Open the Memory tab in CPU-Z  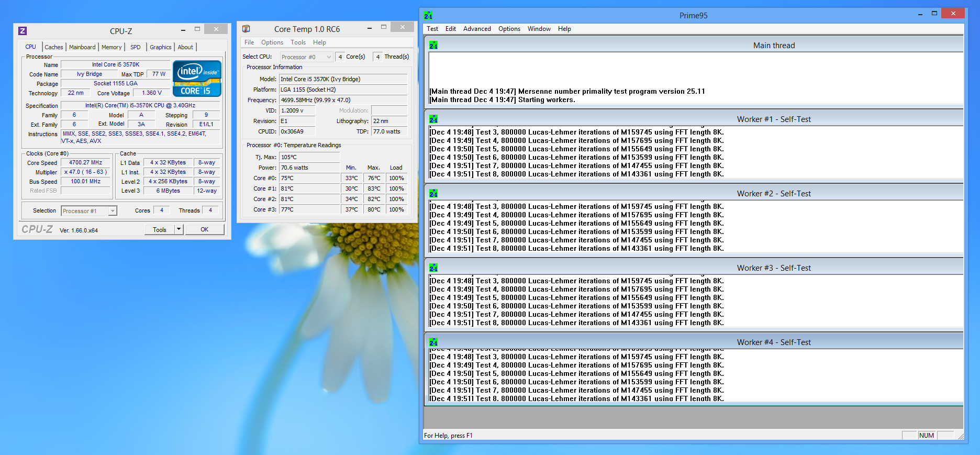point(112,47)
